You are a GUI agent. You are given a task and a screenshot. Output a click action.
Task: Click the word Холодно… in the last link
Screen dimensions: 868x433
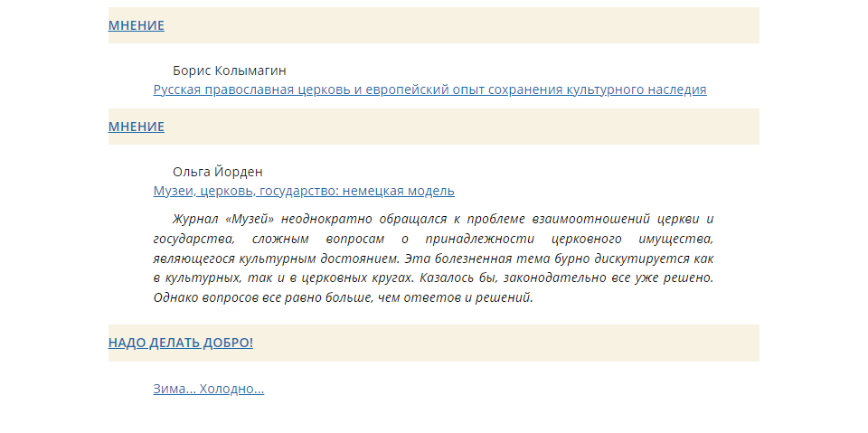pyautogui.click(x=231, y=389)
